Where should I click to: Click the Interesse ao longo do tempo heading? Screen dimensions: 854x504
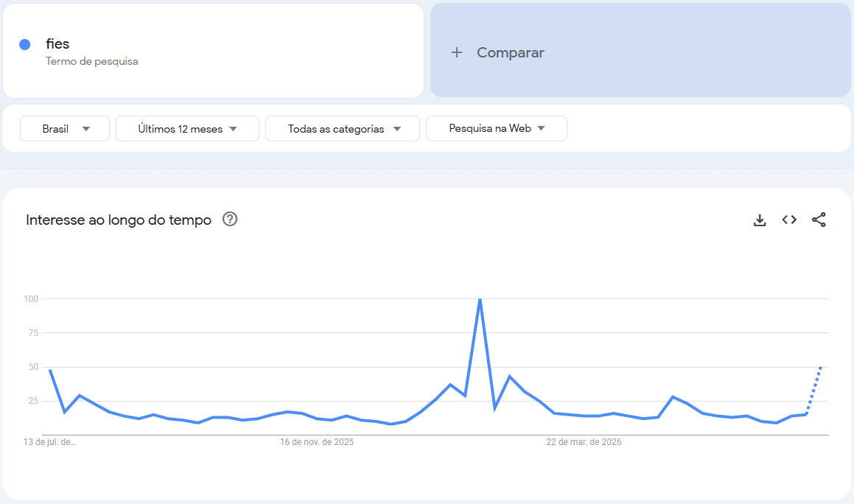pos(119,220)
